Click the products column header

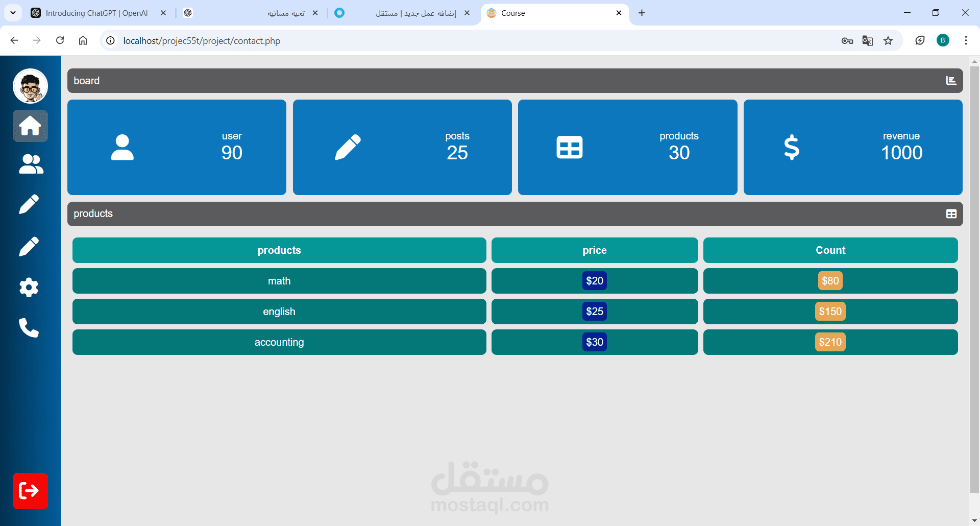click(x=279, y=250)
